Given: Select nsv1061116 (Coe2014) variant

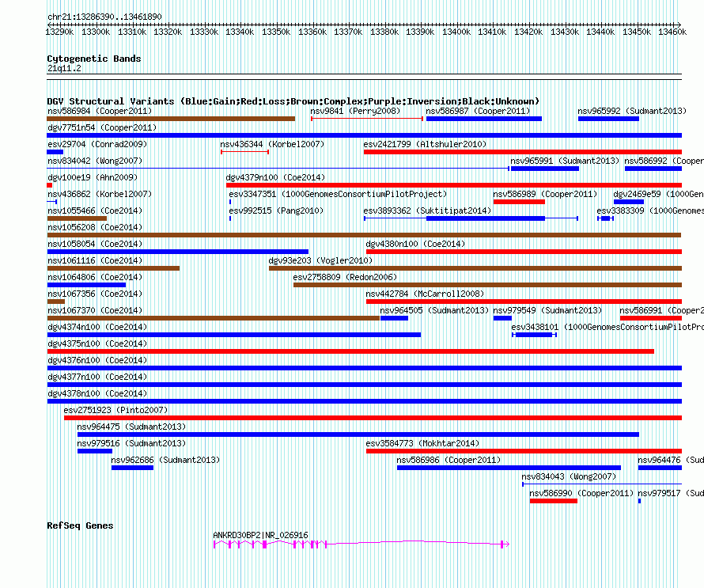Looking at the screenshot, I should (113, 268).
